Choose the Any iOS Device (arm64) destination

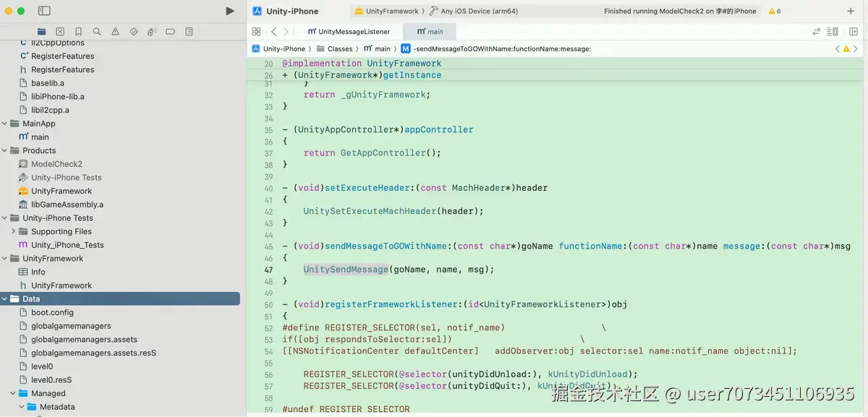[474, 11]
